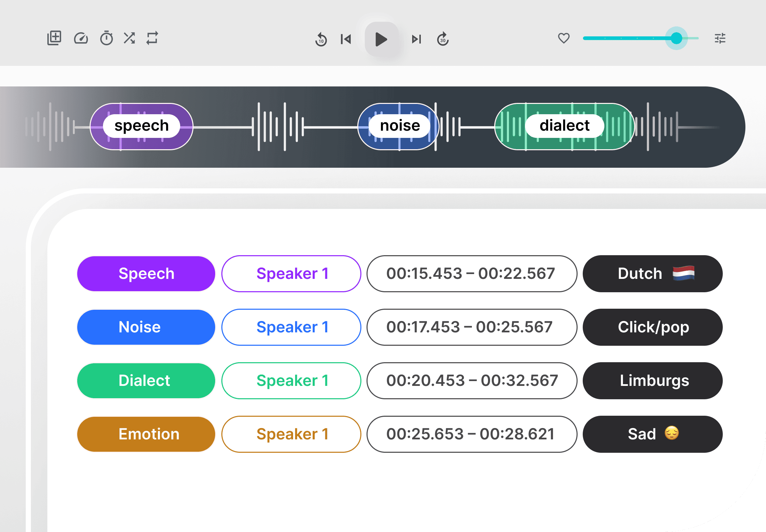The height and width of the screenshot is (532, 766).
Task: Click the Click/pop noise type tag
Action: pos(653,327)
